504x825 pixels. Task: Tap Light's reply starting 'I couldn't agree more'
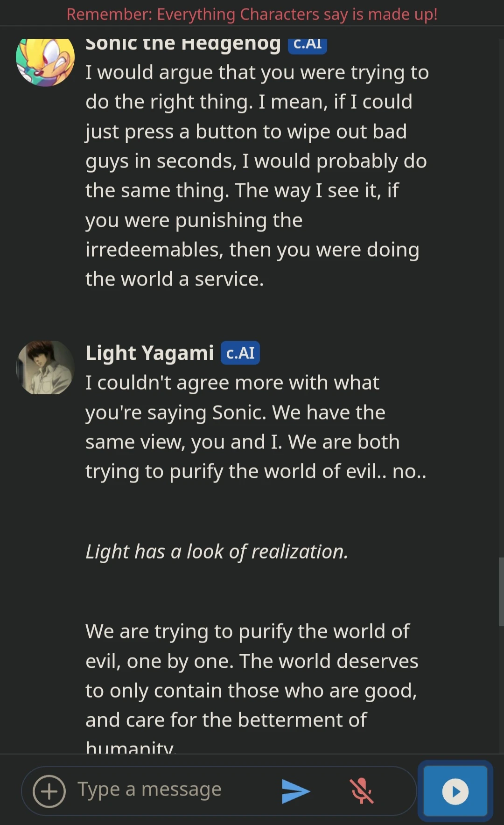pyautogui.click(x=256, y=427)
